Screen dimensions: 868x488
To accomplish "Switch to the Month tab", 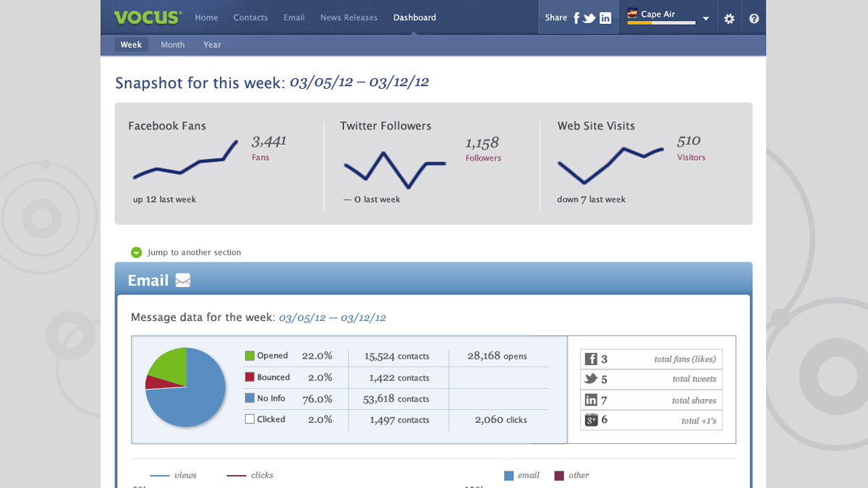I will click(172, 44).
